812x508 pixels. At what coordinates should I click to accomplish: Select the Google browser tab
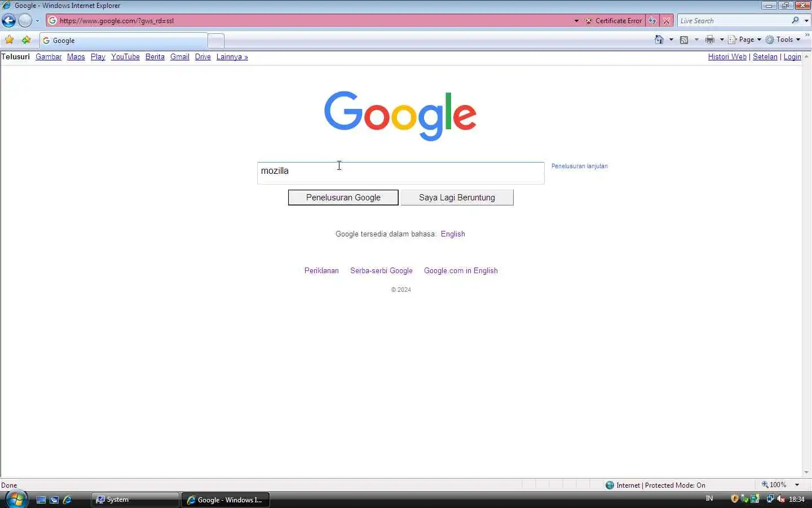(123, 41)
